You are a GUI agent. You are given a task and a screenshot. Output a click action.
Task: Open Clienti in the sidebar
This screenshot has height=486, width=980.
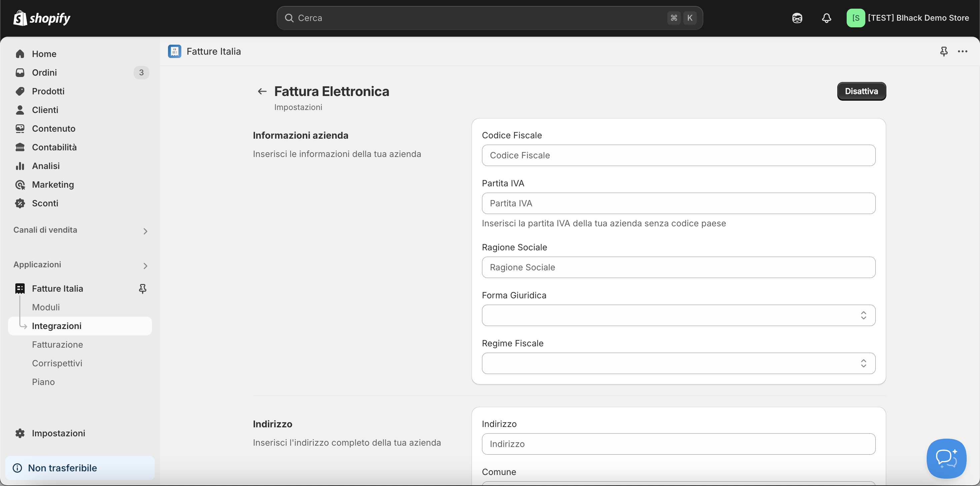pyautogui.click(x=80, y=110)
